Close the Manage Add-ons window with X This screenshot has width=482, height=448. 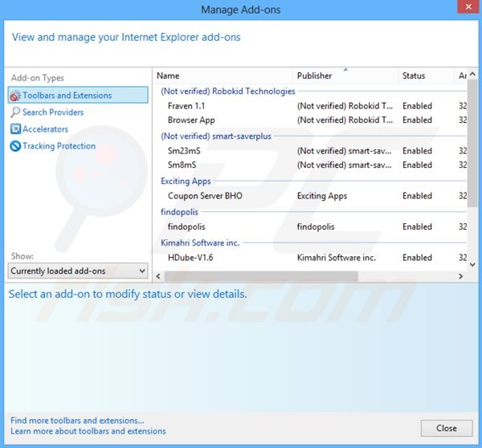468,6
